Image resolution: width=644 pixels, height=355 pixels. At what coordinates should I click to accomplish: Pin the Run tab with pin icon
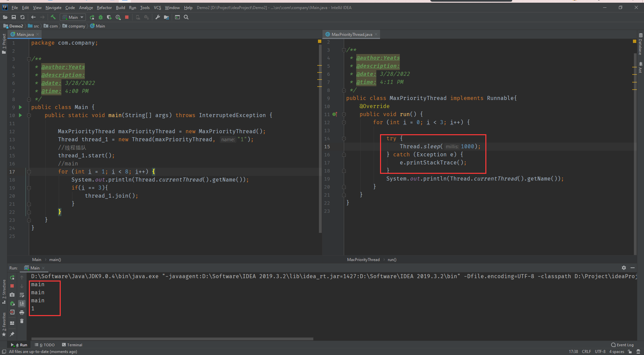pos(12,334)
